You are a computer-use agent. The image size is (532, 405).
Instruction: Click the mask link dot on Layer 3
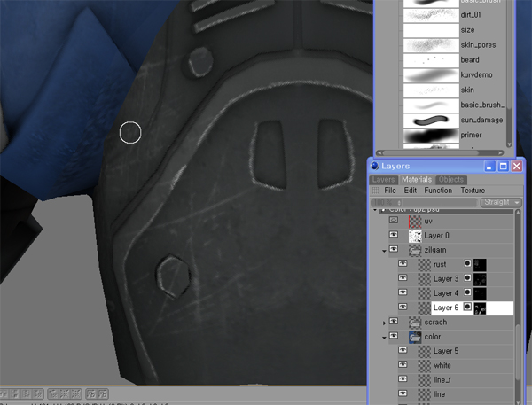[x=467, y=279]
